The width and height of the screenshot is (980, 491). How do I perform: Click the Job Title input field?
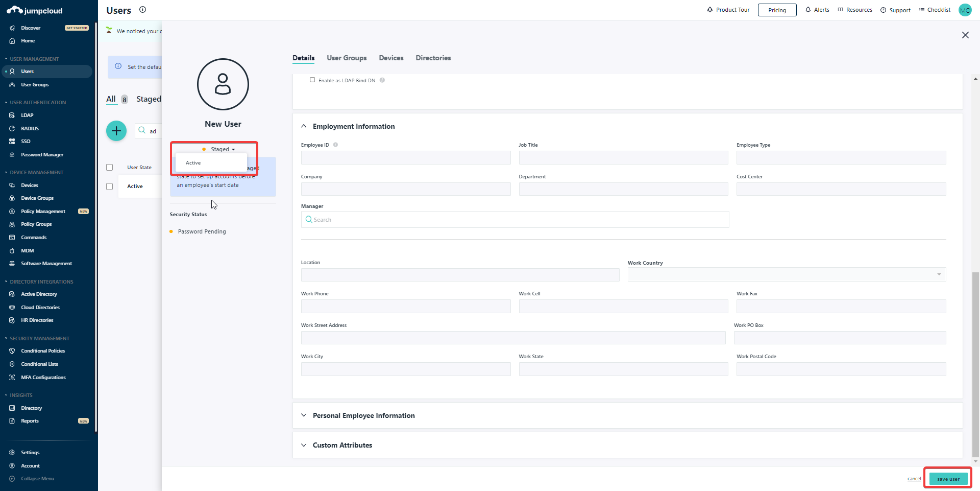[623, 158]
